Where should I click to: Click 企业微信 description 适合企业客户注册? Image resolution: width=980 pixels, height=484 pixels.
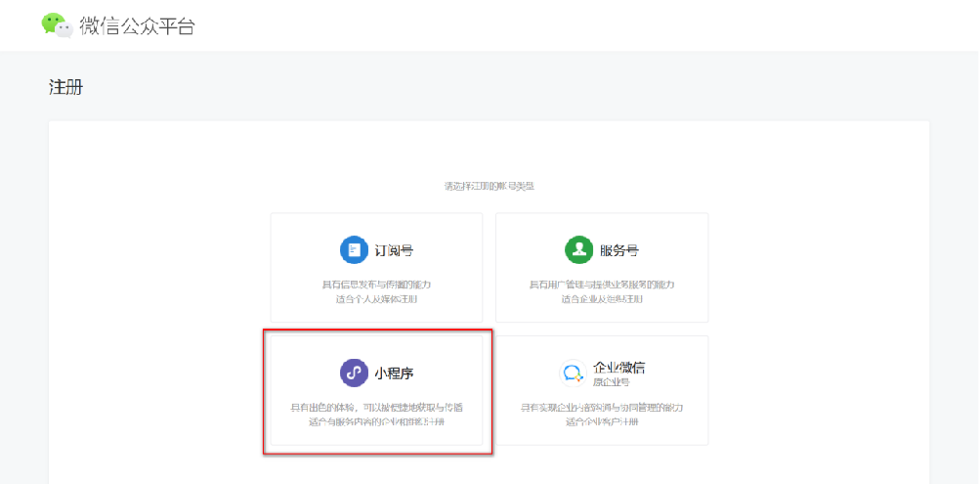[x=602, y=422]
